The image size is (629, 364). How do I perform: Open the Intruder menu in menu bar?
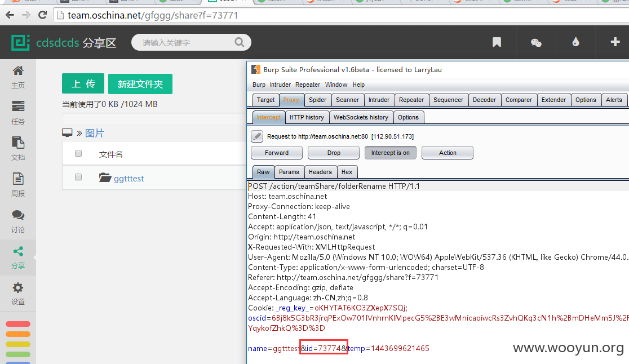280,85
